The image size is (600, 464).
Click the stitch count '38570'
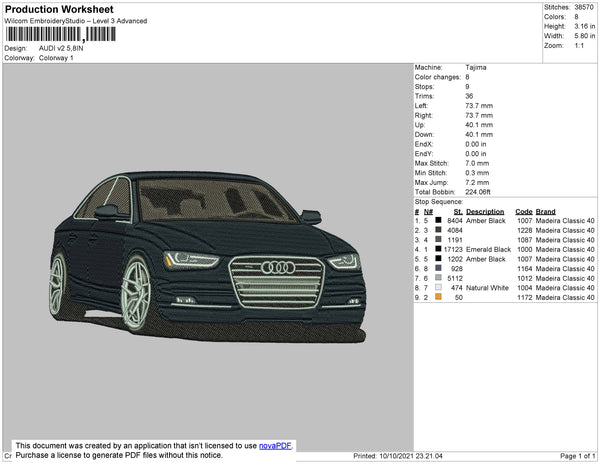click(584, 7)
